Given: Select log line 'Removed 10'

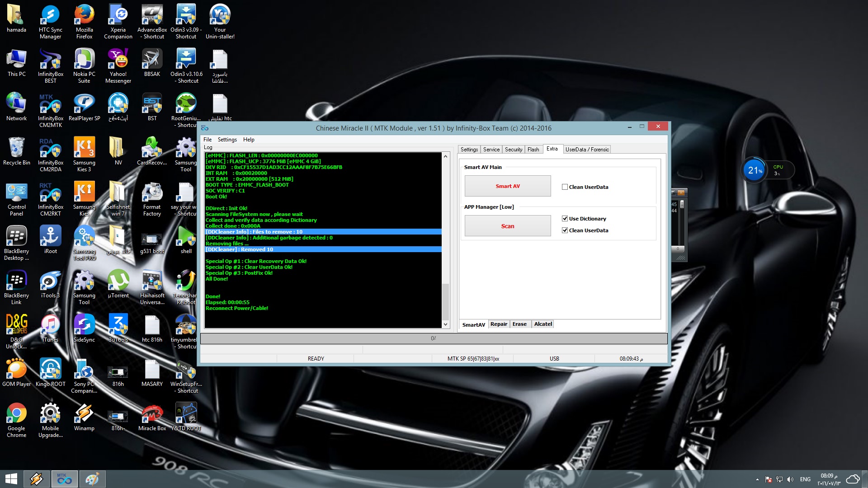Looking at the screenshot, I should point(323,249).
